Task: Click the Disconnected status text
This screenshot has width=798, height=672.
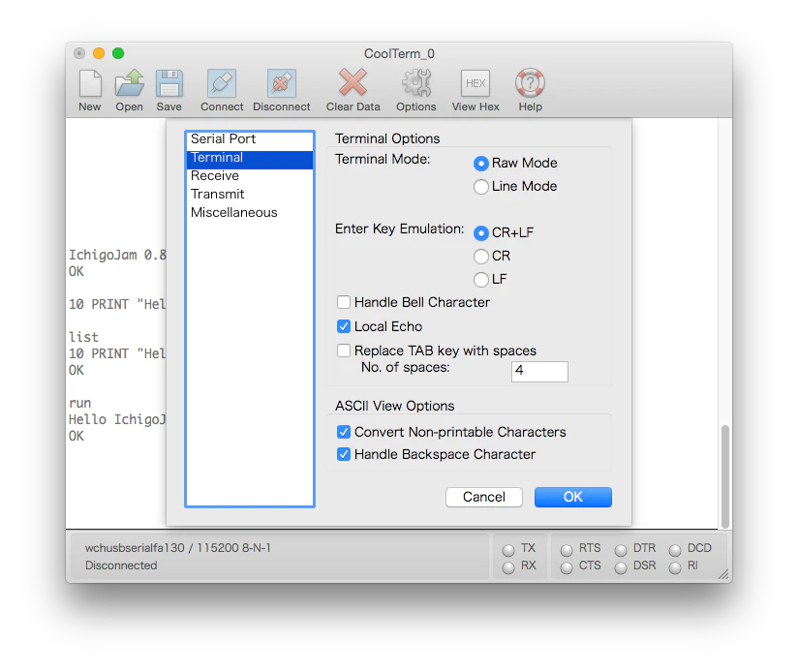Action: 121,565
